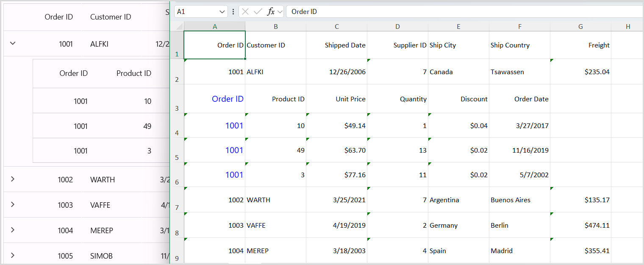The image size is (644, 265).
Task: Select the quantity 13 cell in Excel
Action: click(398, 150)
